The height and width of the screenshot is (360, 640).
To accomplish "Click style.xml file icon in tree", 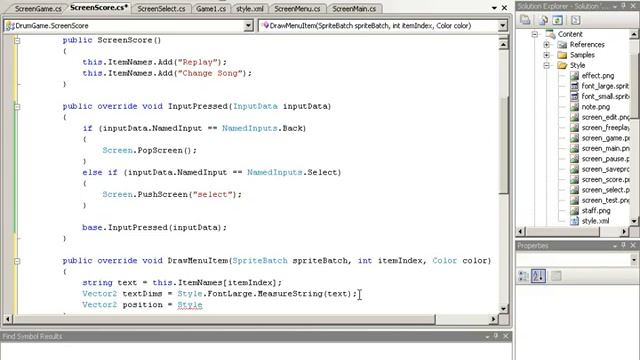I will (x=574, y=221).
